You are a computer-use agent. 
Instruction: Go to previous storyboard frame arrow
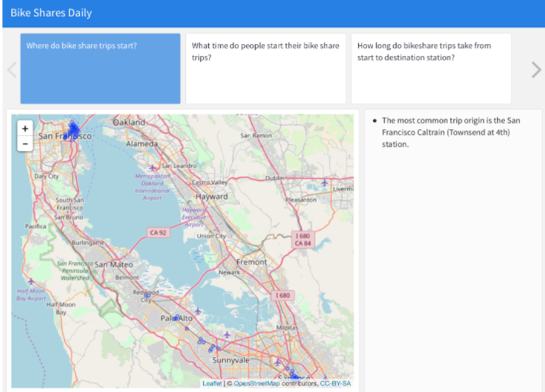[12, 70]
